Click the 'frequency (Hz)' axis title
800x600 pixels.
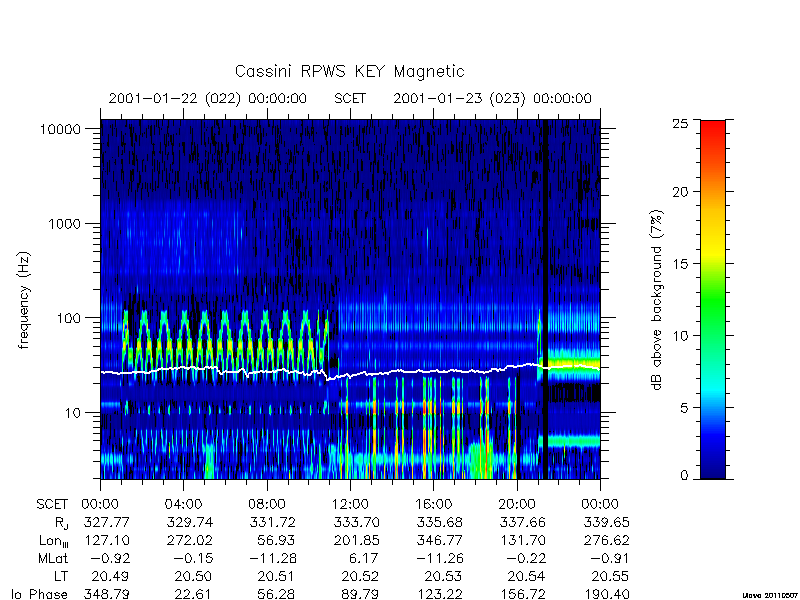(x=24, y=300)
